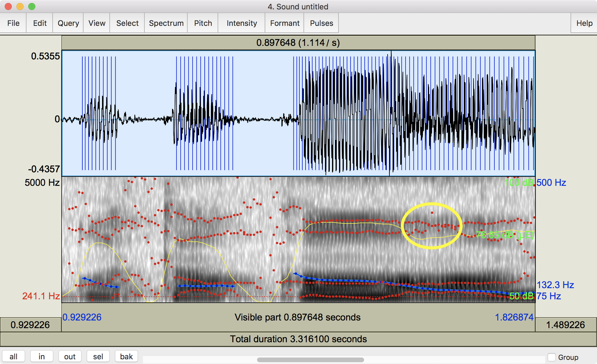Click the 75 Hz pitch floor label
The image size is (597, 364).
click(549, 296)
